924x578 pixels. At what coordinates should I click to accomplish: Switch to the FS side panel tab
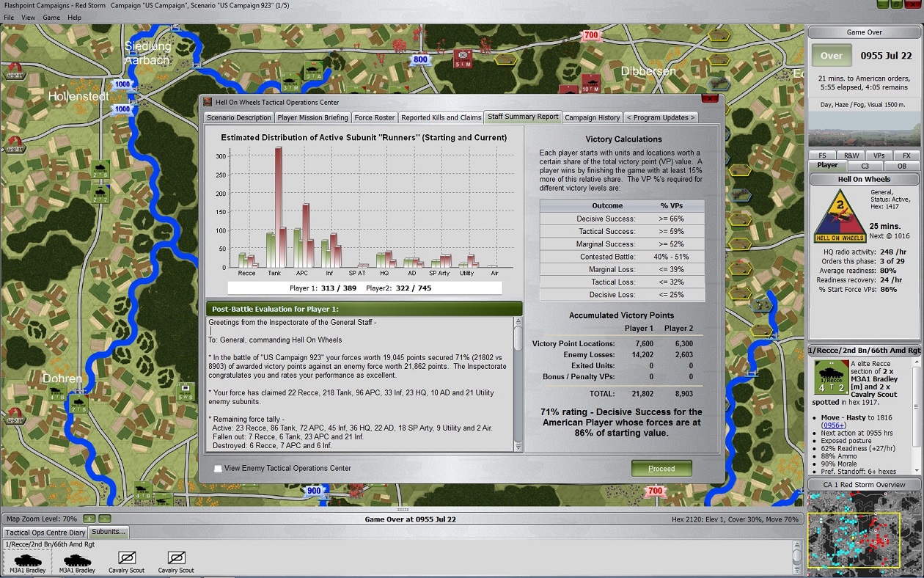click(x=822, y=156)
